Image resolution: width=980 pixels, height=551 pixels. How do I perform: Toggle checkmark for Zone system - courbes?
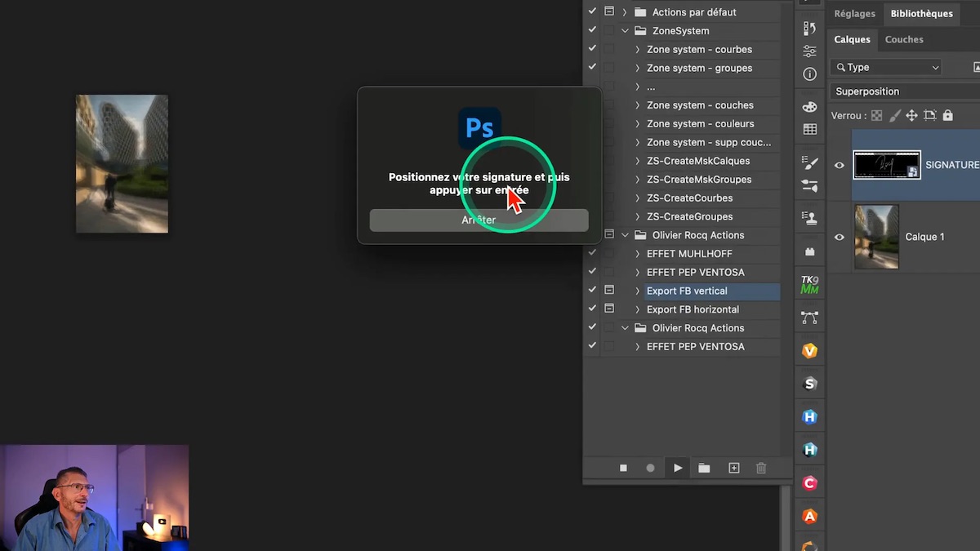point(593,49)
